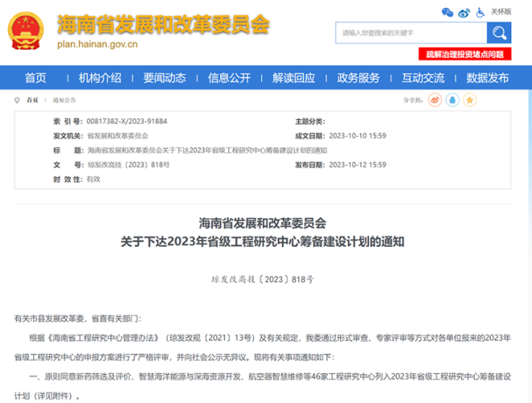Click into the keyword search input field
The width and height of the screenshot is (532, 403).
411,33
